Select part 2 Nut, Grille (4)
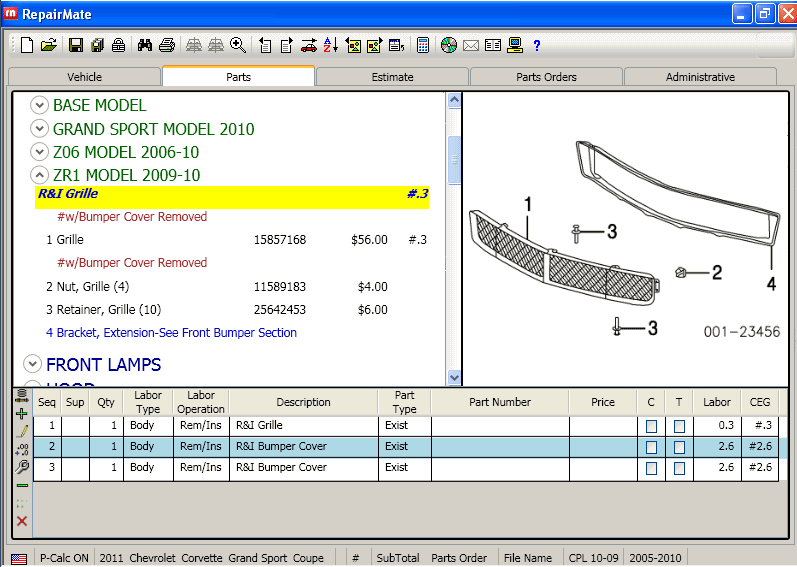This screenshot has width=797, height=567. [217, 287]
